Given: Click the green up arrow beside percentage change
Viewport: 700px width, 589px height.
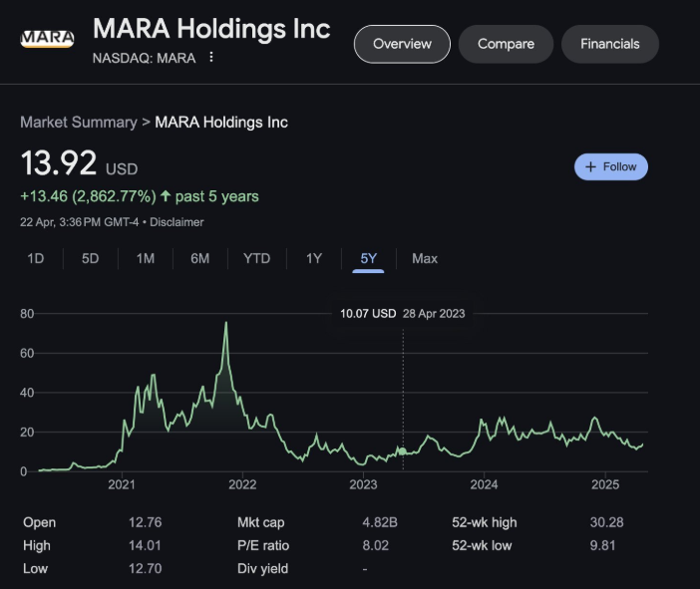Looking at the screenshot, I should click(x=165, y=196).
